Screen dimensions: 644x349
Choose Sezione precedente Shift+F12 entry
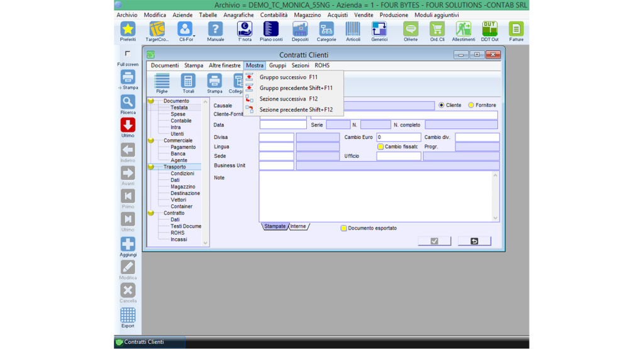pos(294,109)
